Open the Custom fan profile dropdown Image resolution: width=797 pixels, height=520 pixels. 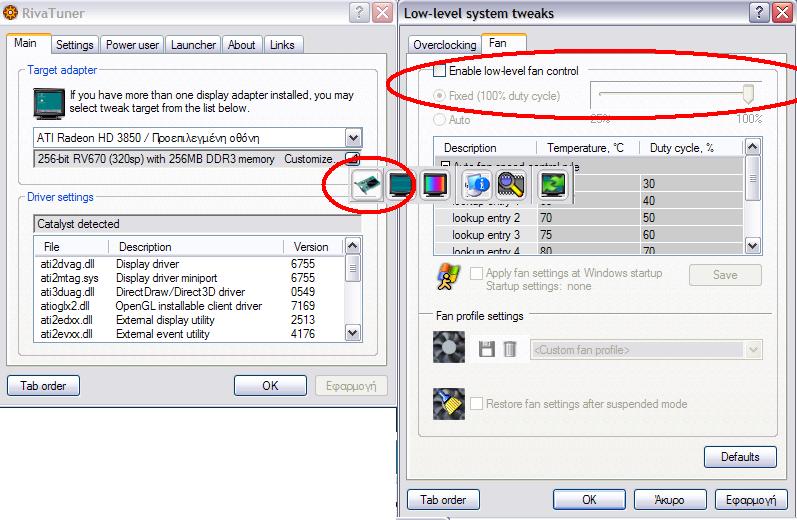tap(753, 350)
